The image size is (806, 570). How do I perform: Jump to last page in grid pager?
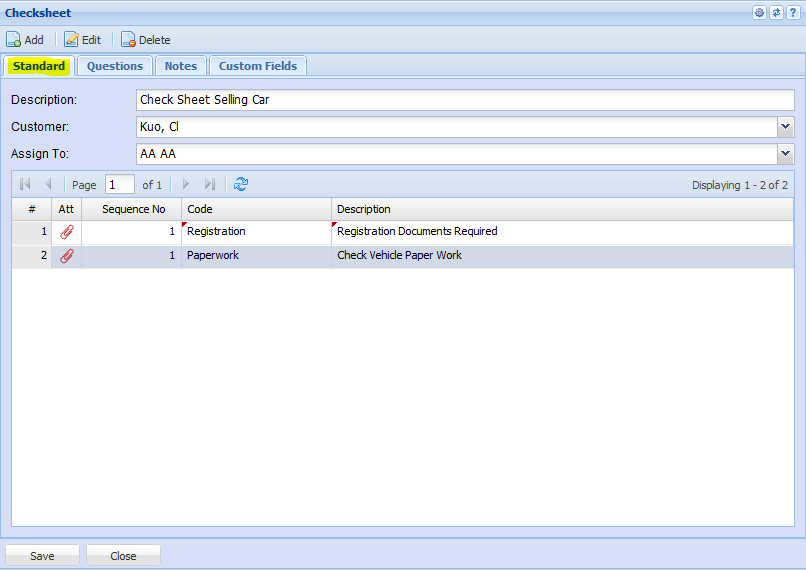(210, 184)
